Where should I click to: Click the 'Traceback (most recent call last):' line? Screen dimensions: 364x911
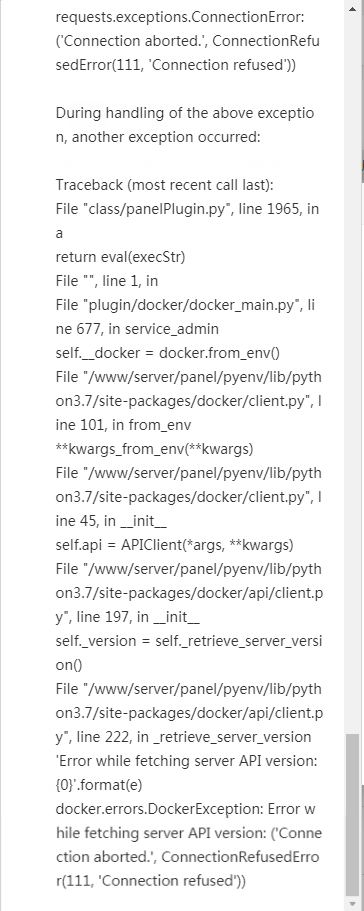pyautogui.click(x=164, y=185)
